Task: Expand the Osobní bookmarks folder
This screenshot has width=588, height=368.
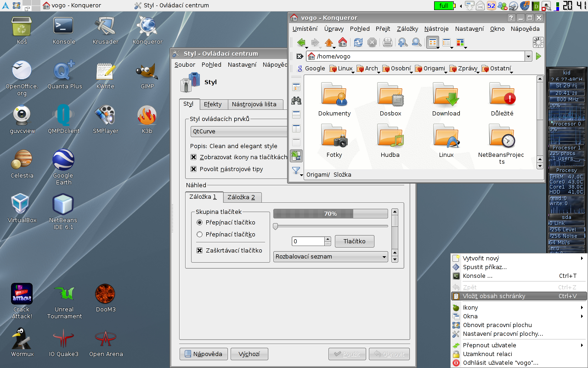Action: coord(397,69)
